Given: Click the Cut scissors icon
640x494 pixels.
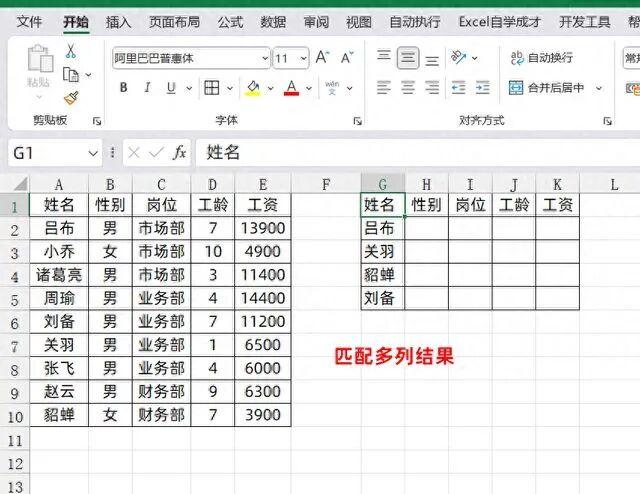Looking at the screenshot, I should pyautogui.click(x=71, y=51).
